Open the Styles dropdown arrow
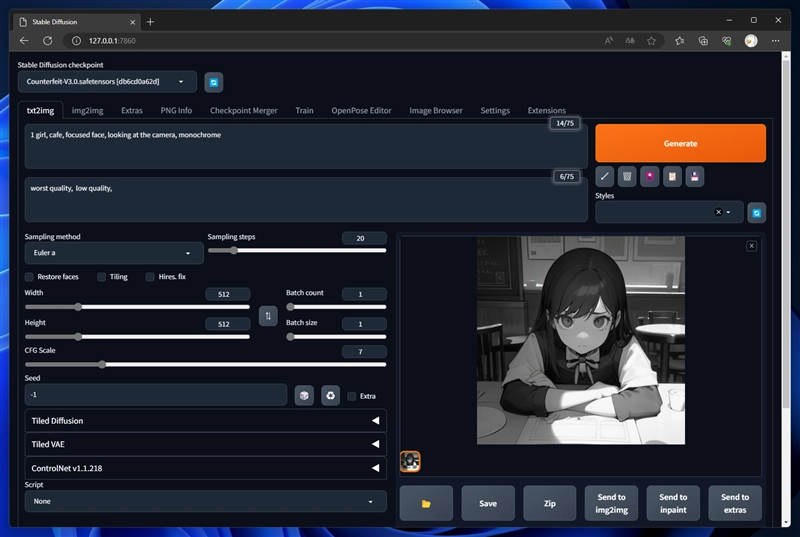The height and width of the screenshot is (537, 800). [x=728, y=212]
